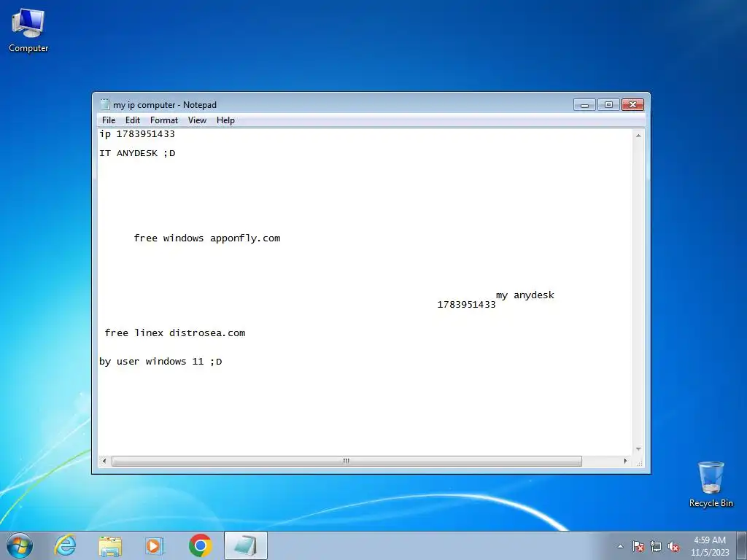The height and width of the screenshot is (560, 747).
Task: Open the Help menu
Action: pyautogui.click(x=225, y=120)
